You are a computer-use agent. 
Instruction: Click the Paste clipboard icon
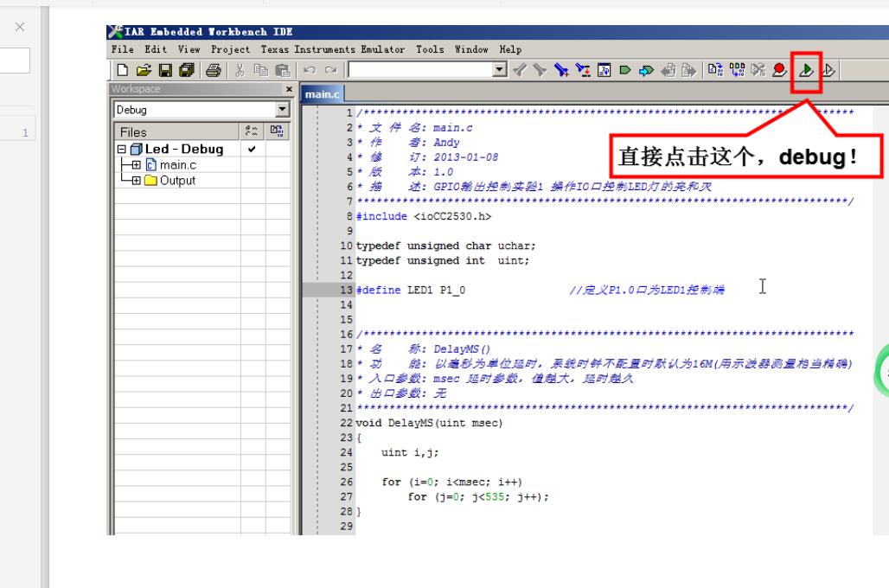(x=282, y=70)
